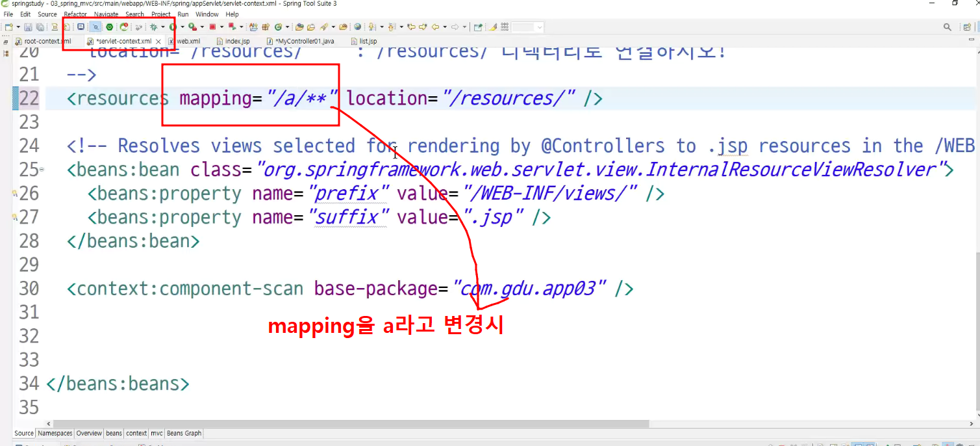Click the New file toolbar icon
Image resolution: width=980 pixels, height=446 pixels.
pos(8,27)
